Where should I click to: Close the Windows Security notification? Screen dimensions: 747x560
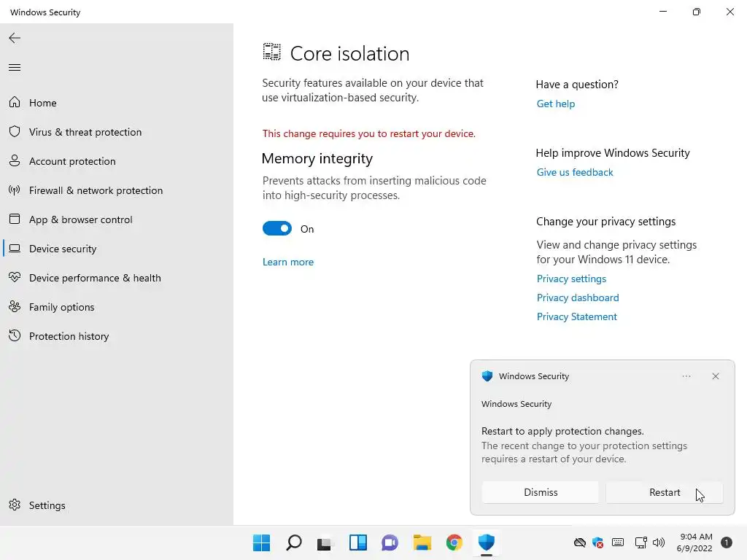coord(715,376)
